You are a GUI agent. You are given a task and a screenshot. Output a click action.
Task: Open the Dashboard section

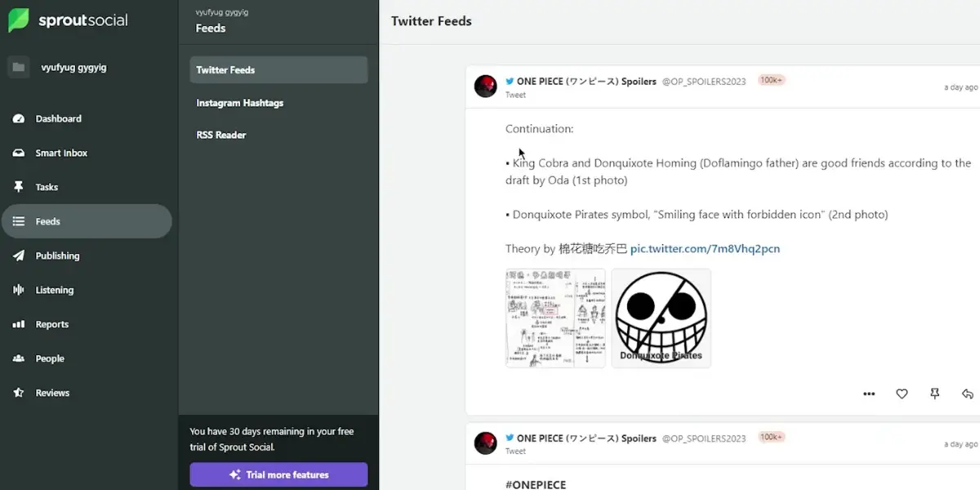tap(87, 118)
